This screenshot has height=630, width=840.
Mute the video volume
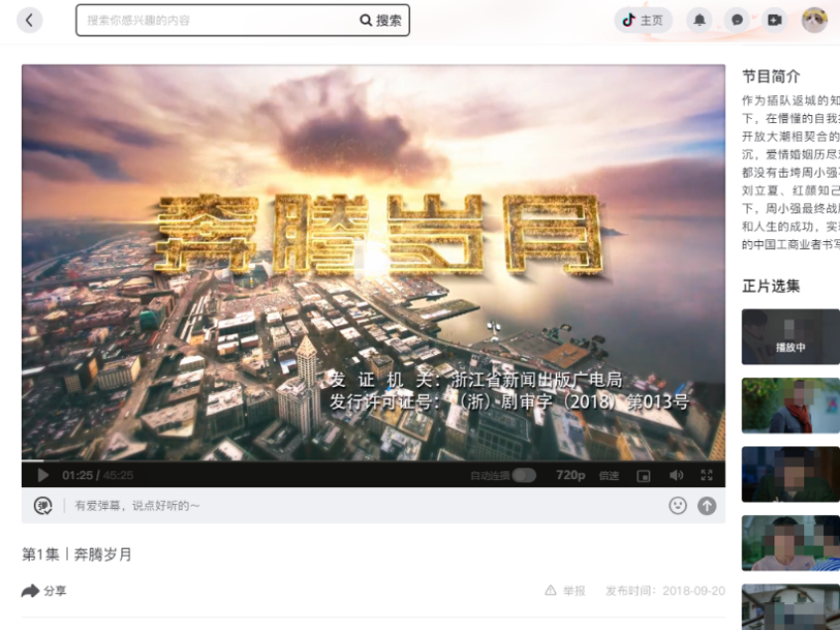point(676,475)
